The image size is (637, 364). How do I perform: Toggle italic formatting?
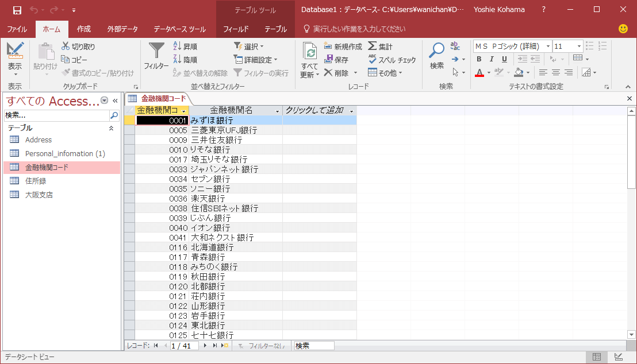pos(492,59)
